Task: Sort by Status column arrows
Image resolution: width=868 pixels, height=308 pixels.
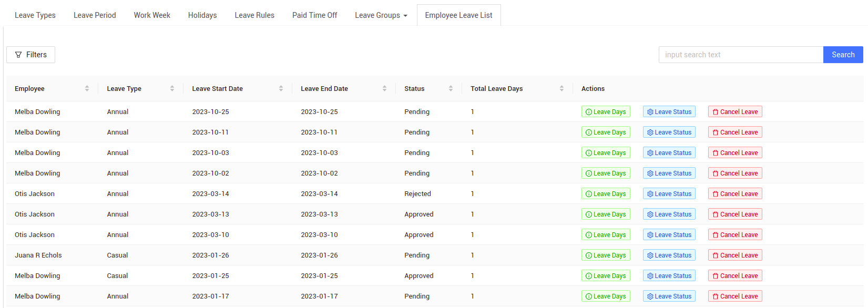Action: pyautogui.click(x=451, y=89)
